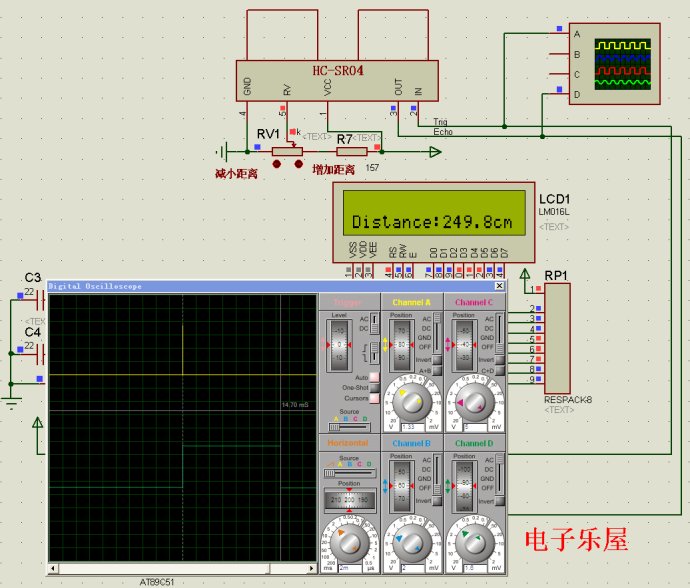The image size is (690, 588).
Task: Click Horizontal timebase field showing 2m
Action: pos(350,568)
